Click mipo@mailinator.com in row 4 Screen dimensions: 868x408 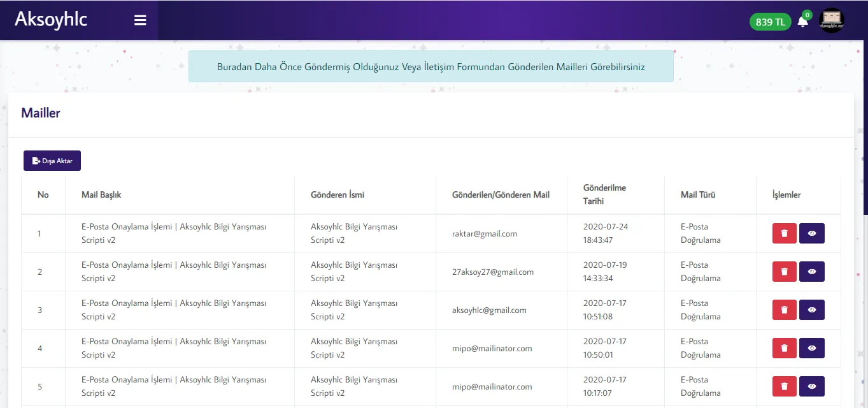(492, 348)
